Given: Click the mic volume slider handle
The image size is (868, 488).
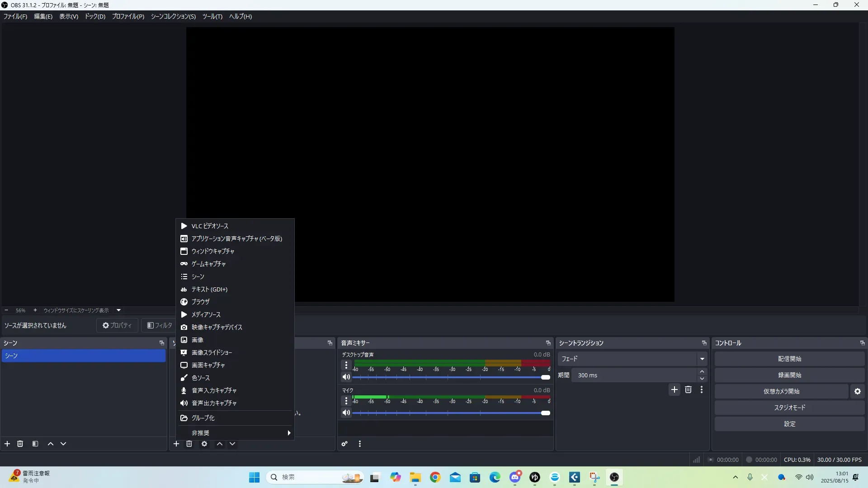Looking at the screenshot, I should (546, 413).
